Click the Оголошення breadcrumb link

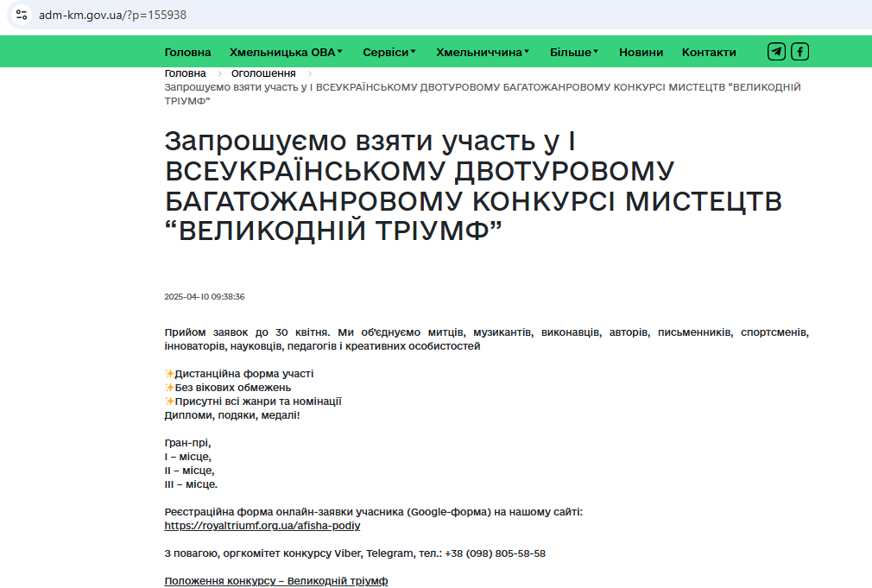click(263, 73)
